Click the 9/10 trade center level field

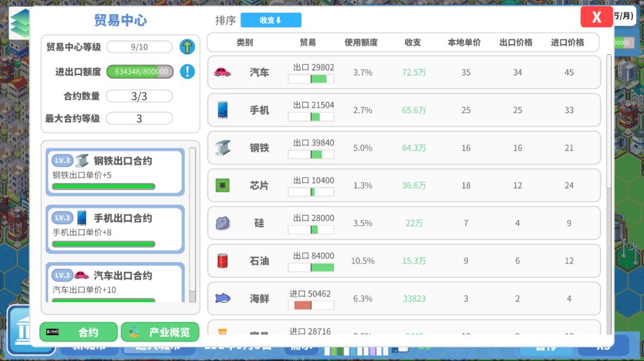pyautogui.click(x=139, y=47)
